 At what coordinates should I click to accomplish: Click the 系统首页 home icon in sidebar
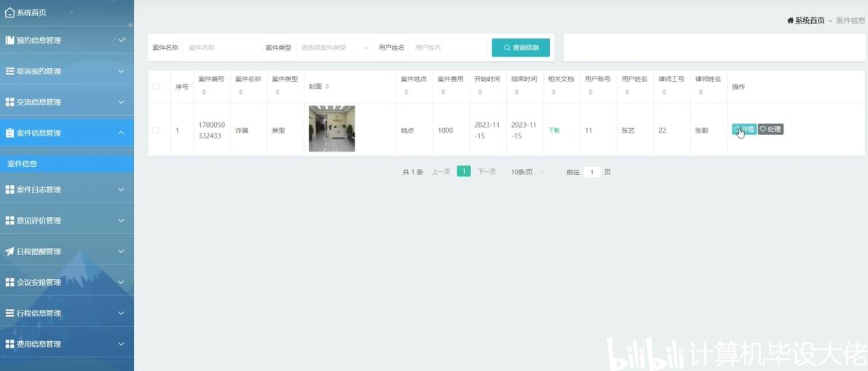9,12
